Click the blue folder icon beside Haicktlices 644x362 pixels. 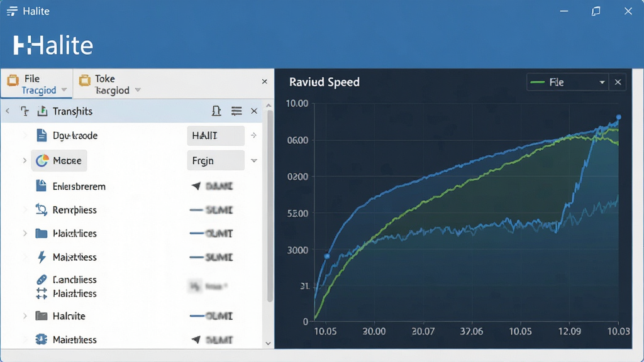41,234
